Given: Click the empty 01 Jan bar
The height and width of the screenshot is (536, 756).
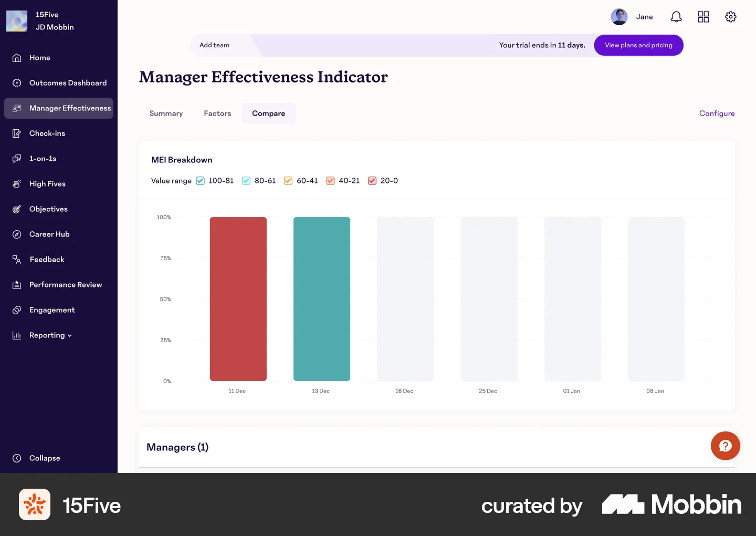Looking at the screenshot, I should pyautogui.click(x=572, y=299).
